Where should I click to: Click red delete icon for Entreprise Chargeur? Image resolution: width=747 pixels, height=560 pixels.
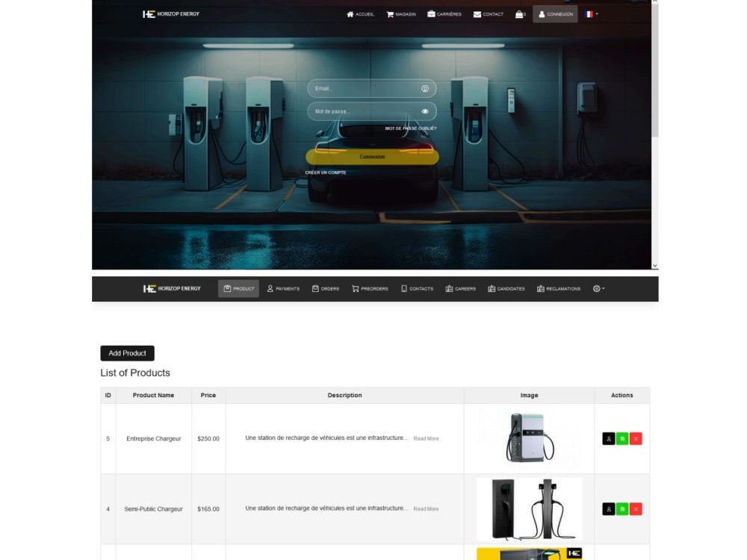[636, 438]
